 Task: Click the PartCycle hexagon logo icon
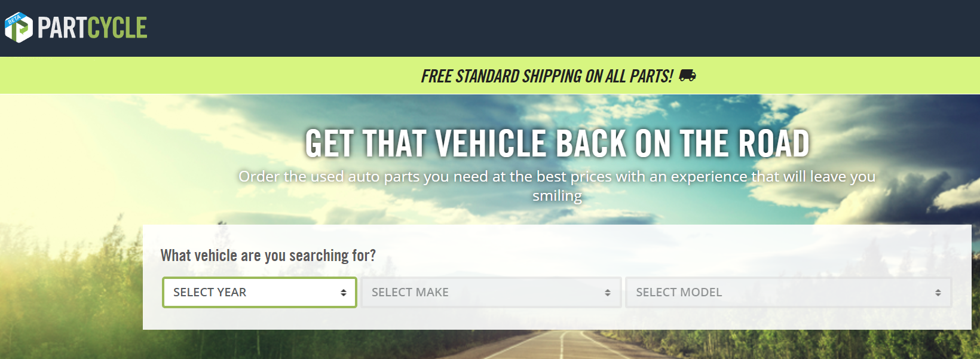tap(19, 27)
